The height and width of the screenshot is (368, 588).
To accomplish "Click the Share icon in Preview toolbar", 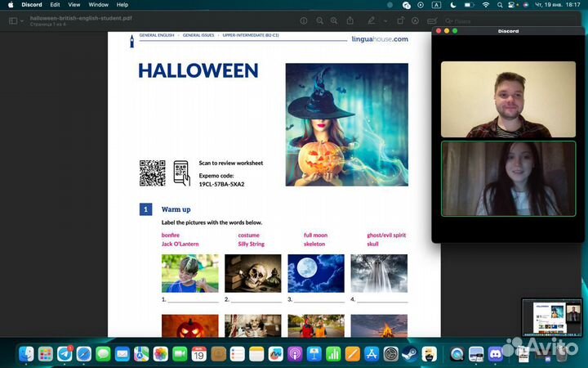I will (351, 20).
